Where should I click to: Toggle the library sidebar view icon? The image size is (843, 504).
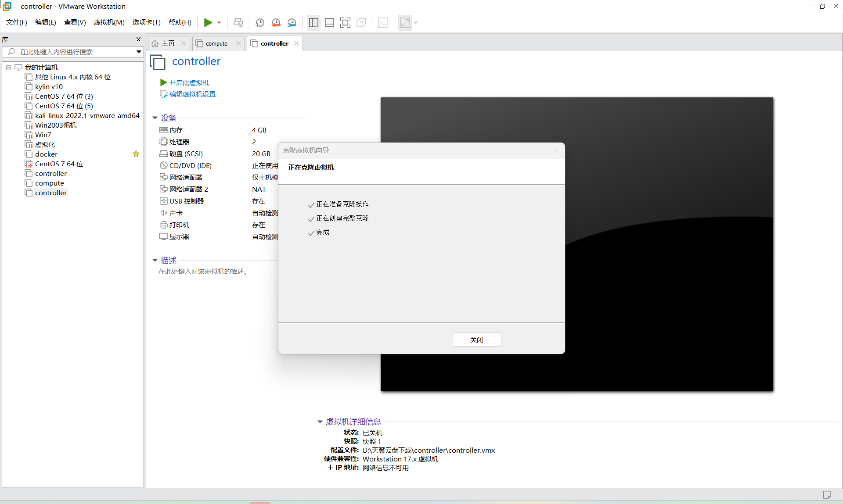click(313, 23)
